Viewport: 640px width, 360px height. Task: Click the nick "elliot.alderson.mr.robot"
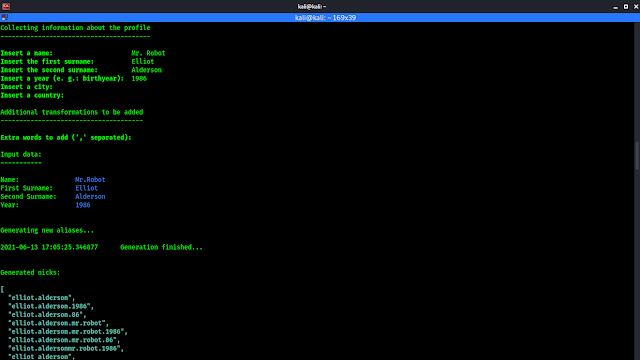58,323
